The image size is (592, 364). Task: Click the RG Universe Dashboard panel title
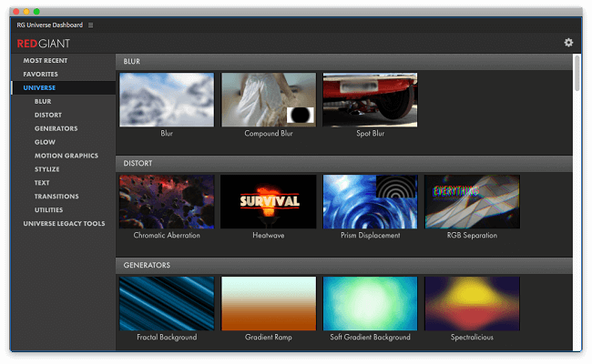coord(49,25)
